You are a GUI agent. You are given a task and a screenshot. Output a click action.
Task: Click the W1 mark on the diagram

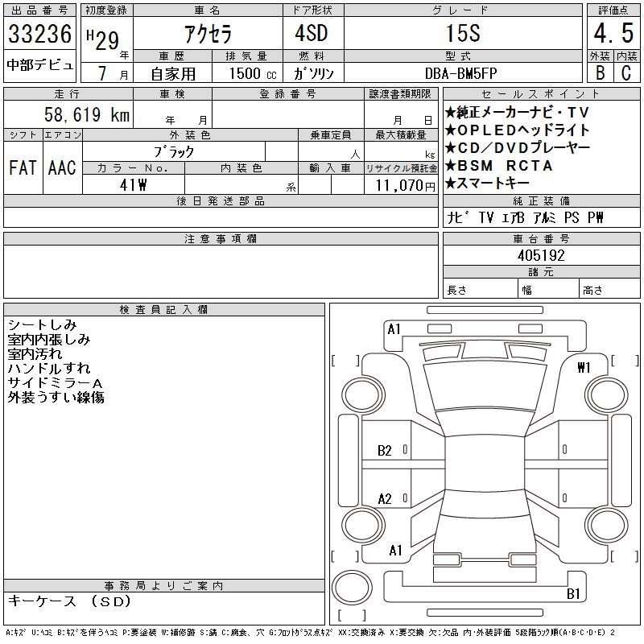[584, 367]
